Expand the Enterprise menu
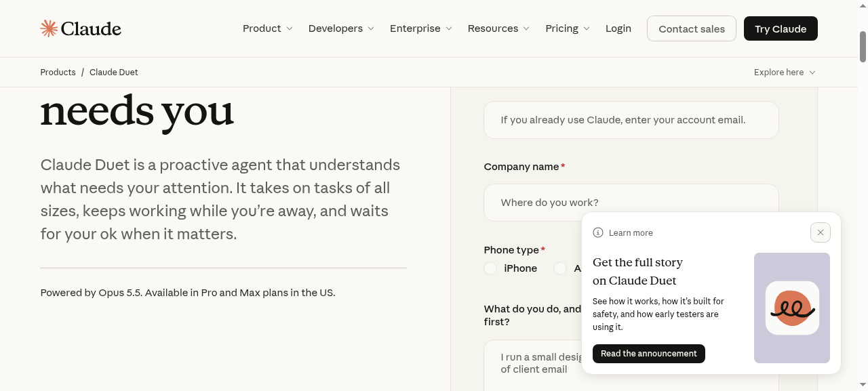Screen dimensions: 868x391 click(420, 28)
